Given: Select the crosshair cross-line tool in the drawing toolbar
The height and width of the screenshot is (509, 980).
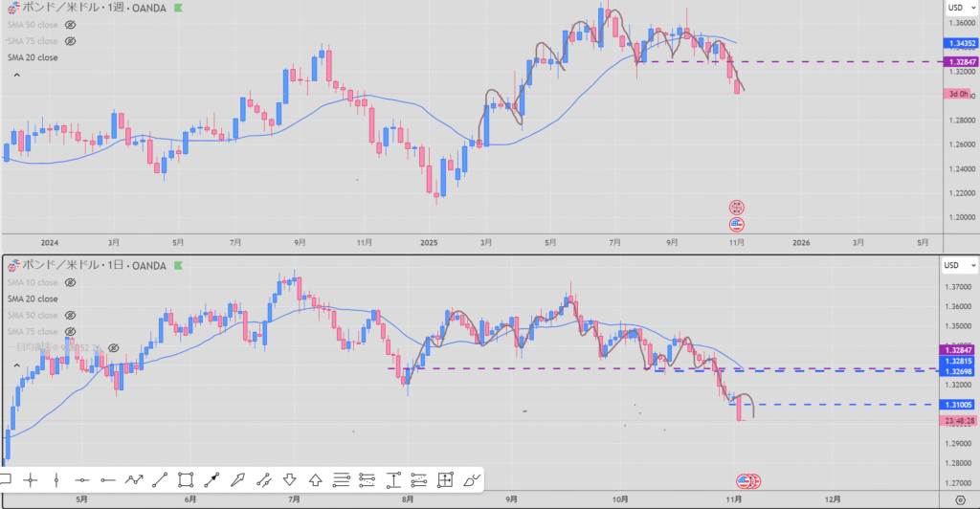Looking at the screenshot, I should tap(31, 479).
